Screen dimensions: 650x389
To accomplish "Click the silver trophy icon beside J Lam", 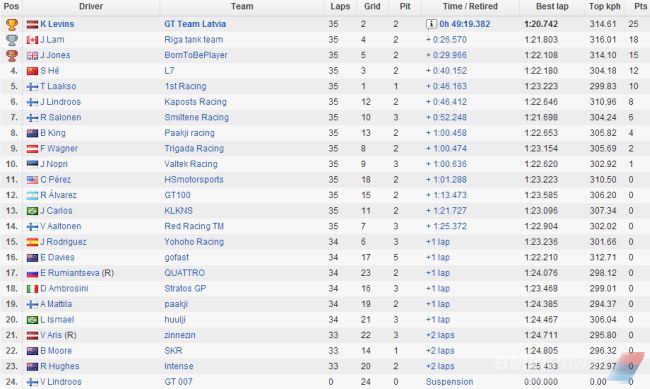I will (12, 40).
